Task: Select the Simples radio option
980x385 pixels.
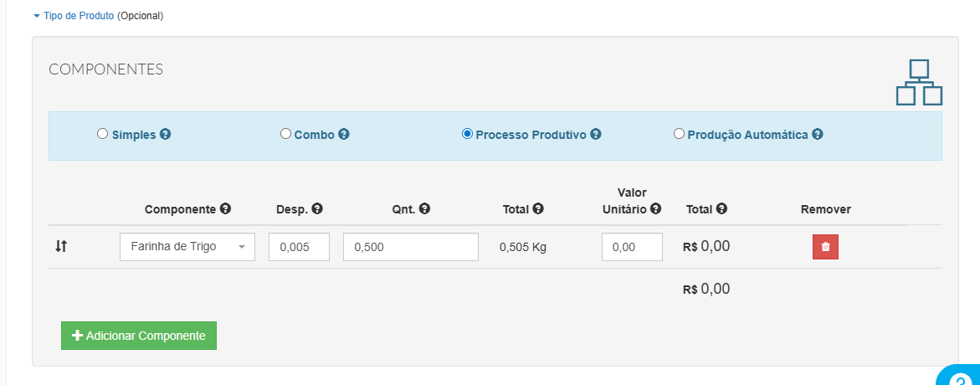Action: point(102,134)
